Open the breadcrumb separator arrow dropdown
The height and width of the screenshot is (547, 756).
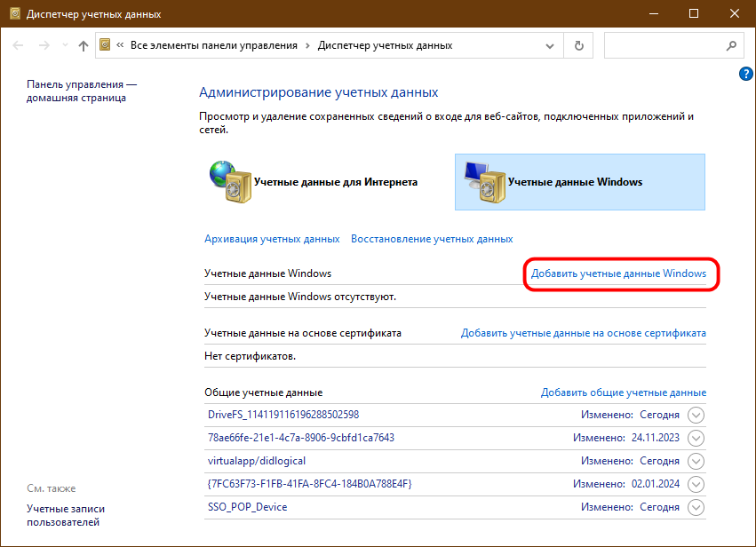[x=307, y=46]
